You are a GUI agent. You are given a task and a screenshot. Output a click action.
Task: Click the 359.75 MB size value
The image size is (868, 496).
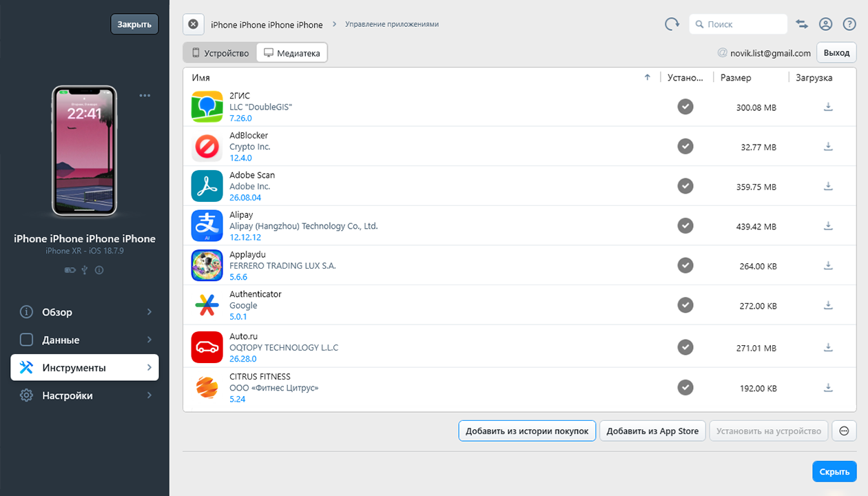pos(756,187)
